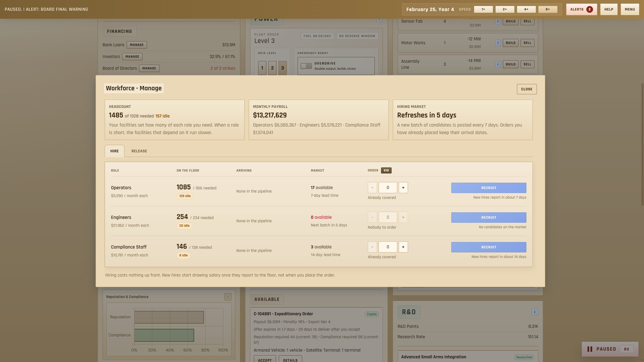644x362 pixels.
Task: Recruit Compliance Staff
Action: [x=489, y=247]
